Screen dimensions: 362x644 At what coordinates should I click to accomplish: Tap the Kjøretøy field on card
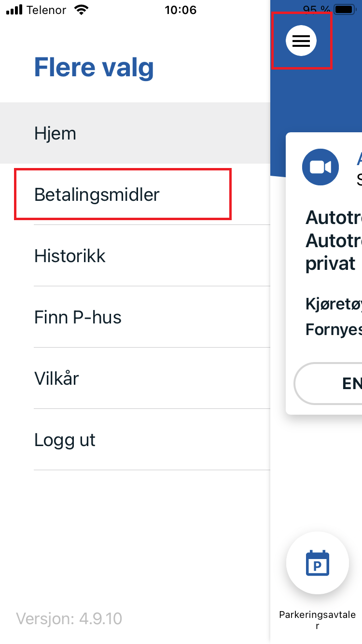pos(334,304)
